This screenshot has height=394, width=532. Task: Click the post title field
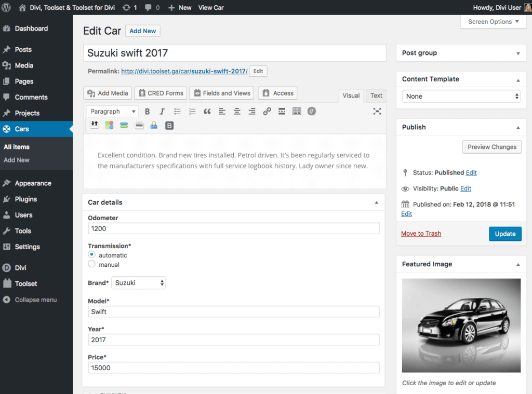[x=235, y=53]
